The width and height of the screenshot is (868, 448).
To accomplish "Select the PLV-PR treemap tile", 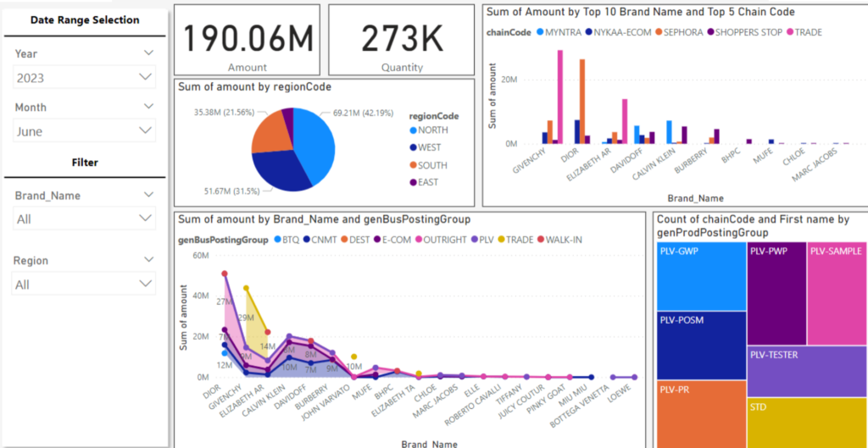I will (x=701, y=414).
